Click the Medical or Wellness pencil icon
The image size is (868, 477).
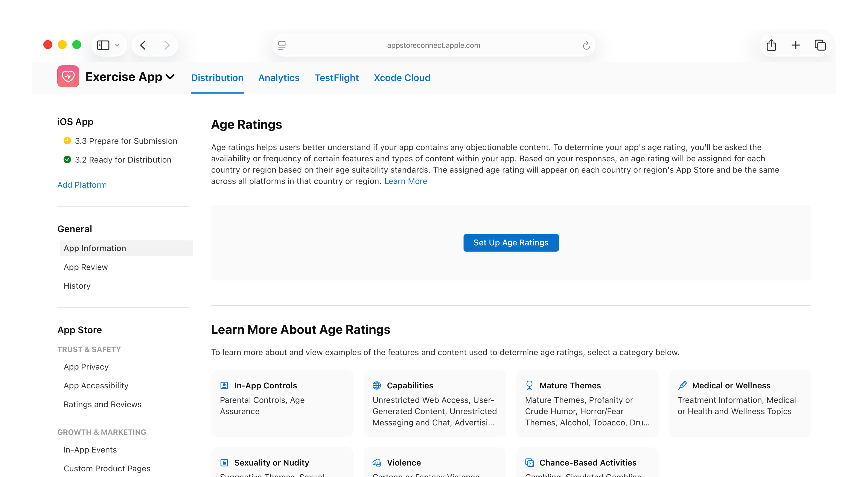tap(682, 385)
